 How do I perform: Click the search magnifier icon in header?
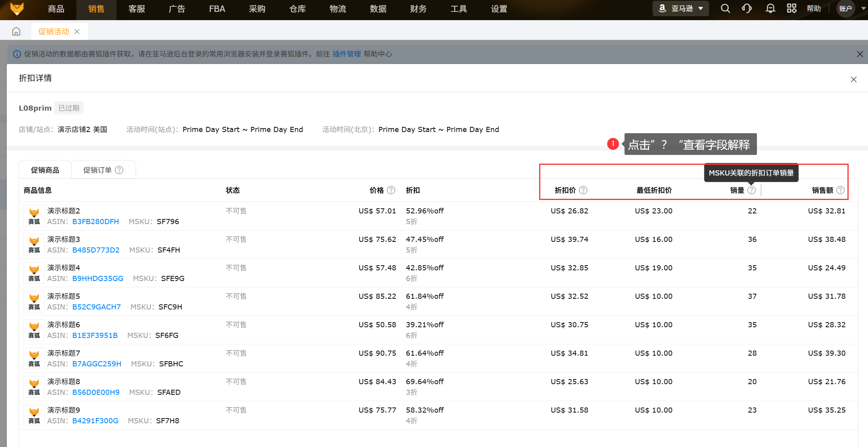point(725,9)
